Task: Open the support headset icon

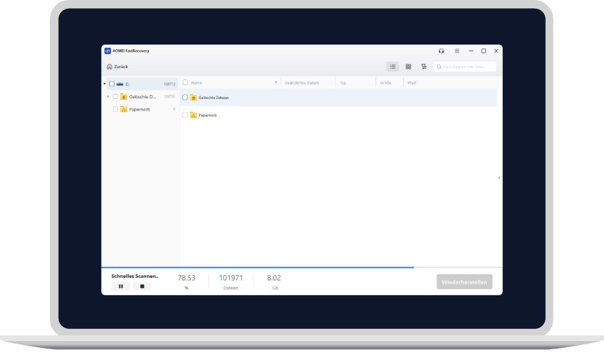Action: point(441,51)
